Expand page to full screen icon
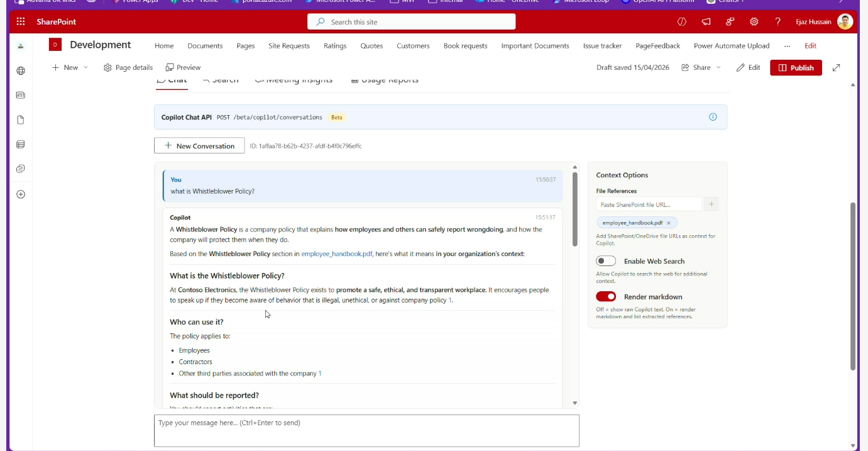Screen dimensions: 868x451 (x=836, y=68)
